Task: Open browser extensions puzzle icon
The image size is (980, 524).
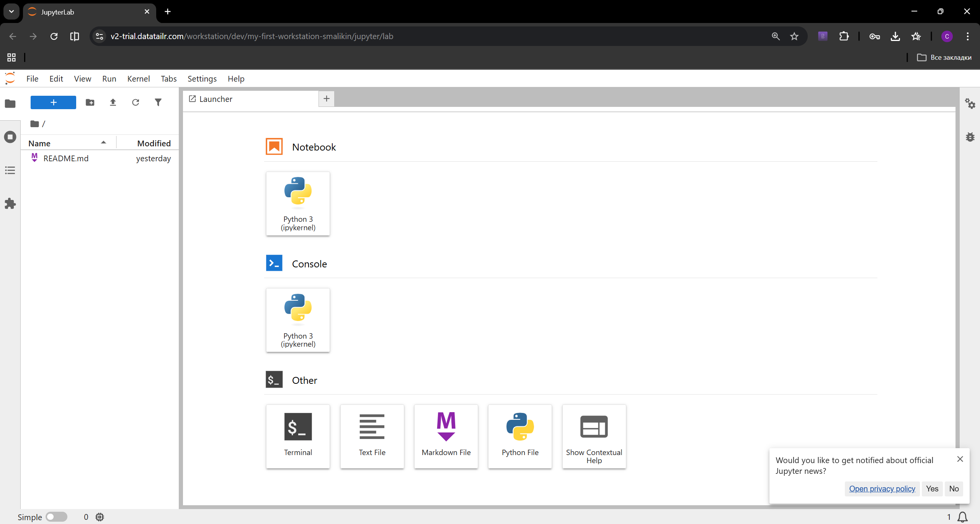Action: pyautogui.click(x=844, y=36)
